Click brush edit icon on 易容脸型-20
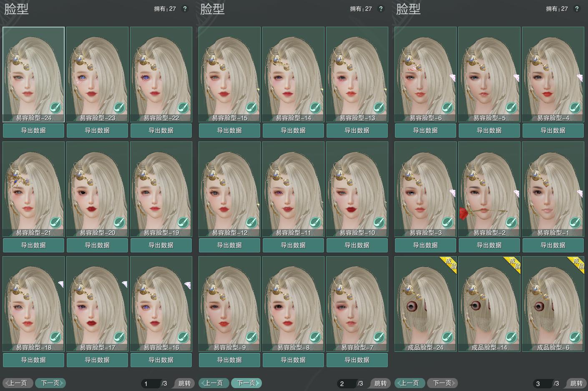The image size is (588, 391). coord(119,223)
